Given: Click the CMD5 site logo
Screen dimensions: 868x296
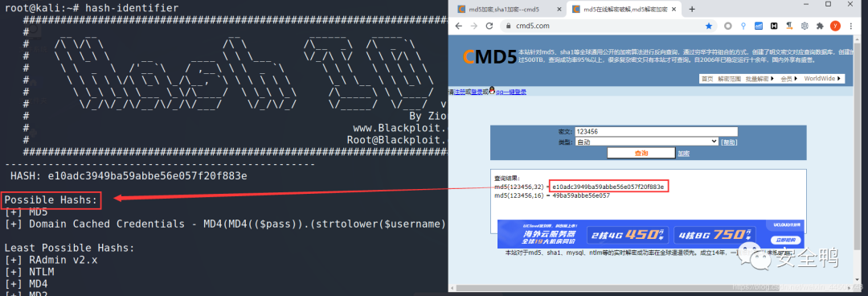Looking at the screenshot, I should pyautogui.click(x=489, y=56).
